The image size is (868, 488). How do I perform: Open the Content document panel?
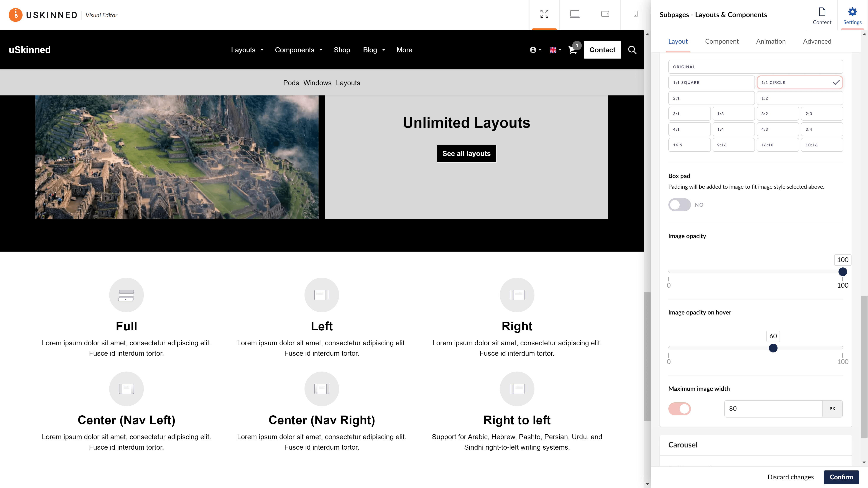822,15
